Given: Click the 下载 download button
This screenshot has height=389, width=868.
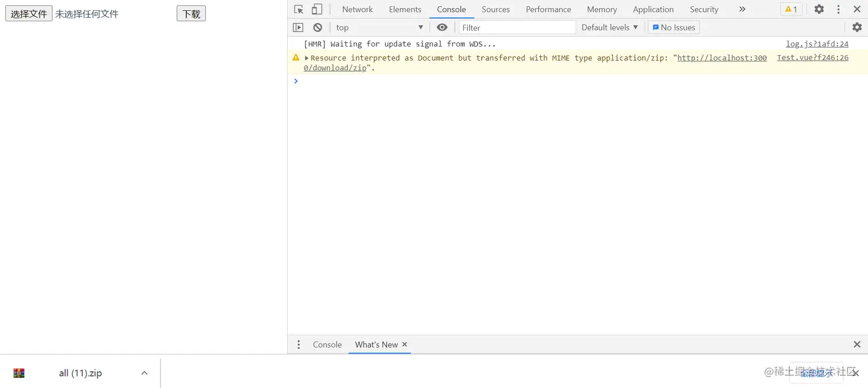Looking at the screenshot, I should 191,14.
